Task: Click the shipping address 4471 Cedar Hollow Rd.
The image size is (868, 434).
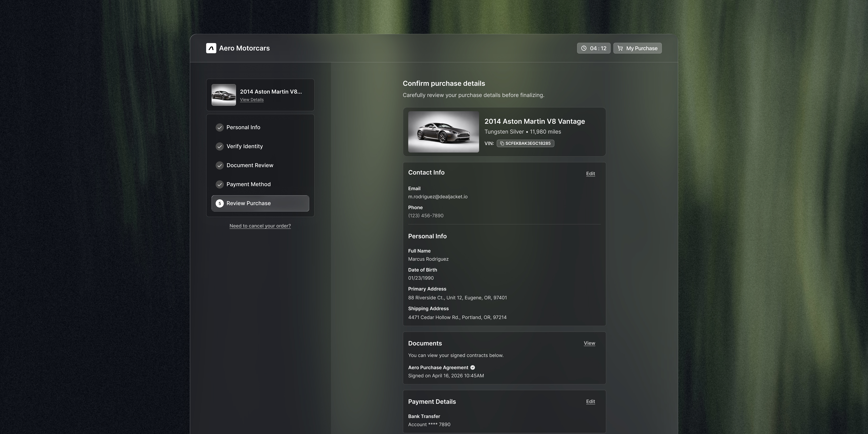Action: pos(457,317)
